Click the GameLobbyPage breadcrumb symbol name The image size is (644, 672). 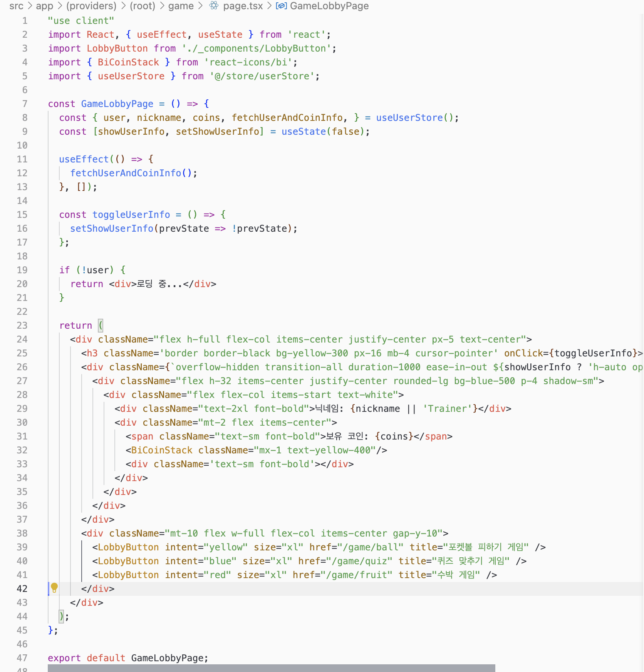329,6
